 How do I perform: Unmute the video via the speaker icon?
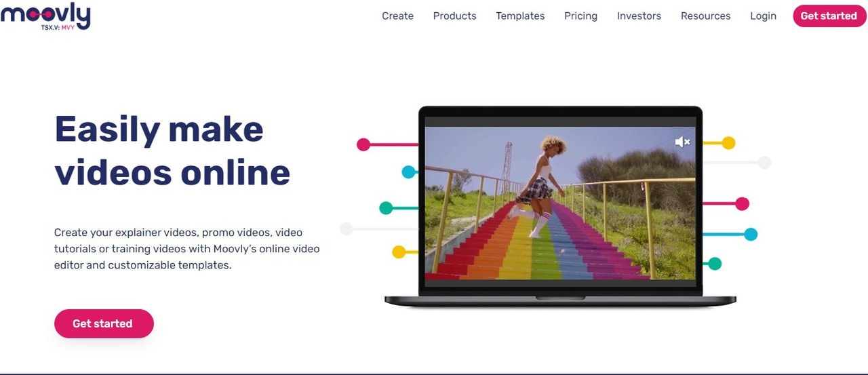pos(682,142)
